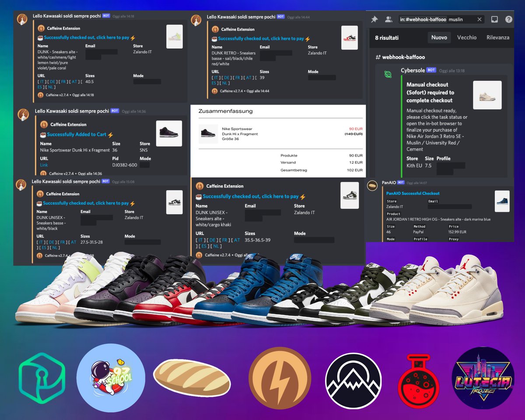Open 'Successfully Added to Cart' link
This screenshot has width=525, height=420.
click(77, 135)
